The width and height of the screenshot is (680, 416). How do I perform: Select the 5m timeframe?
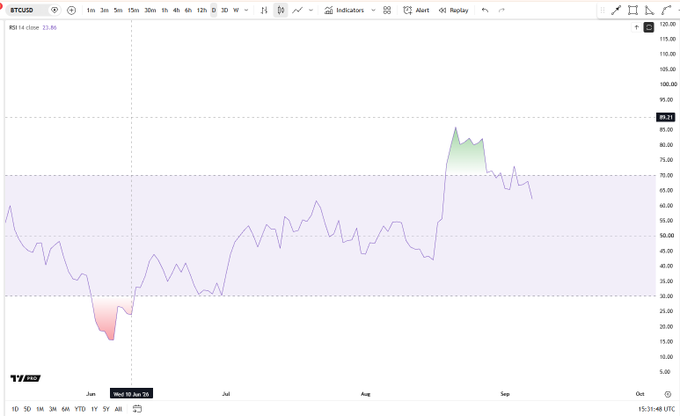[118, 10]
